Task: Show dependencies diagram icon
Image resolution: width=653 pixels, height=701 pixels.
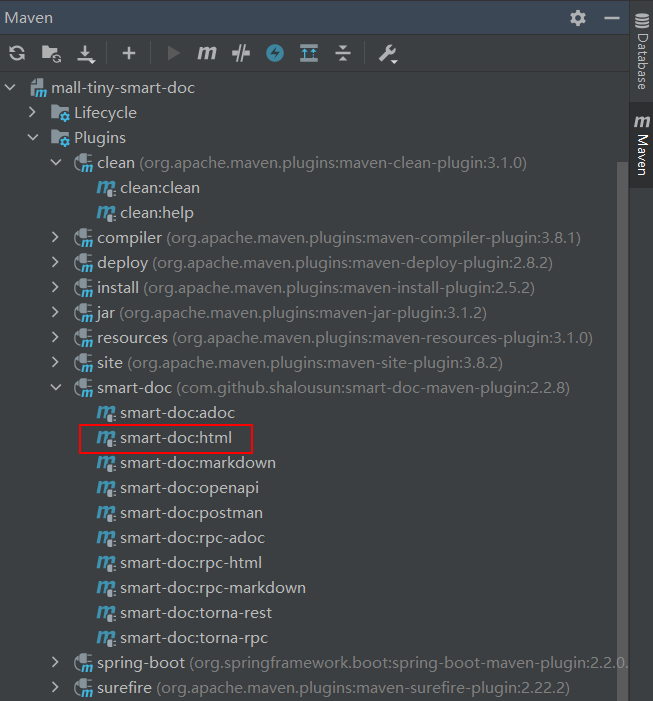Action: [x=309, y=53]
